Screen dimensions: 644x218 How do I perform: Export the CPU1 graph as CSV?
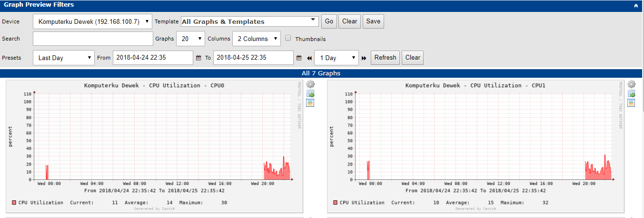coord(632,94)
